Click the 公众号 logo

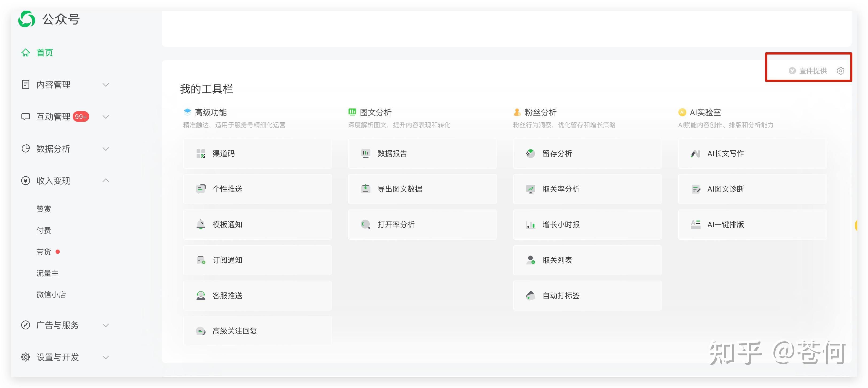coord(27,19)
